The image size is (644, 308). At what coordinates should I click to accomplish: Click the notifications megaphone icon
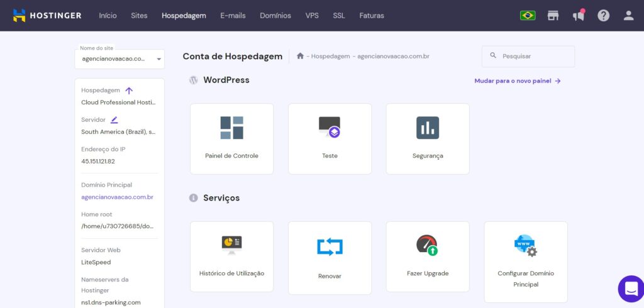[x=578, y=16]
